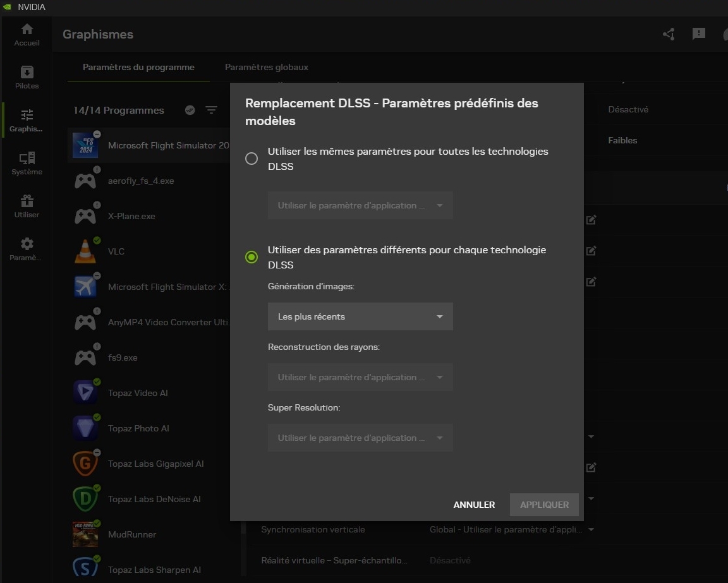Open the Utiliser rewards gift section
728x583 pixels.
coord(27,207)
